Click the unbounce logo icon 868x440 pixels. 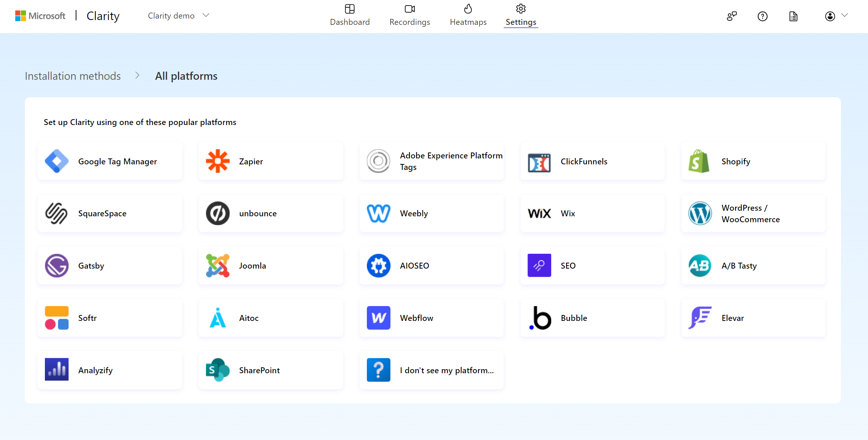click(x=218, y=213)
